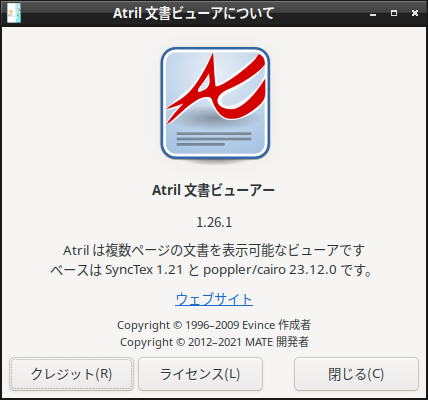Dismiss dialog with the 閉じる(C) button

356,374
